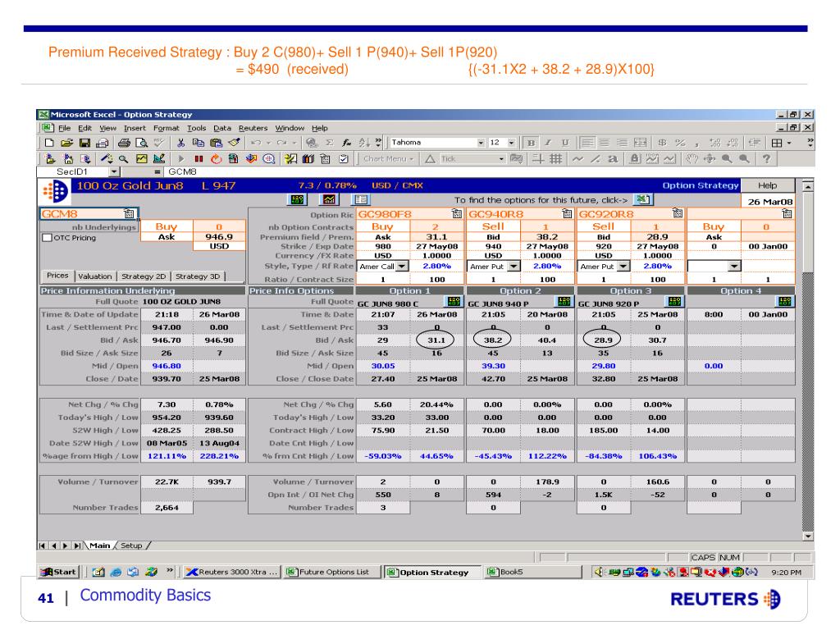
Task: Open the Name Box SecID1 dropdown
Action: click(x=113, y=171)
